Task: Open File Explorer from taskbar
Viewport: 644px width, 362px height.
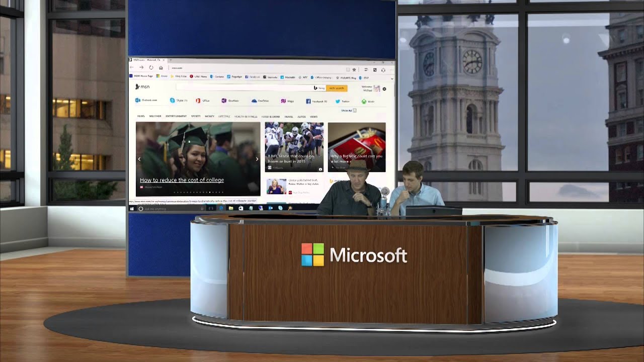Action: coord(231,209)
